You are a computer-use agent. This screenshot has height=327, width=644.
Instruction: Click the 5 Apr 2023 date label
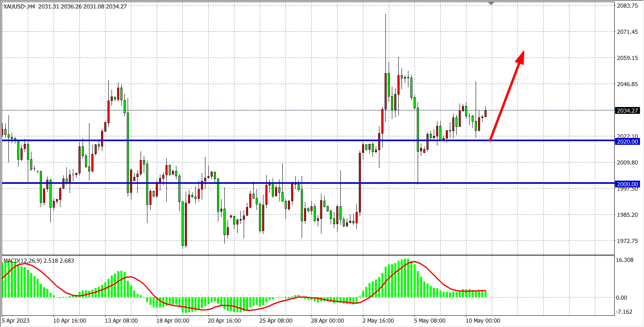tap(16, 321)
